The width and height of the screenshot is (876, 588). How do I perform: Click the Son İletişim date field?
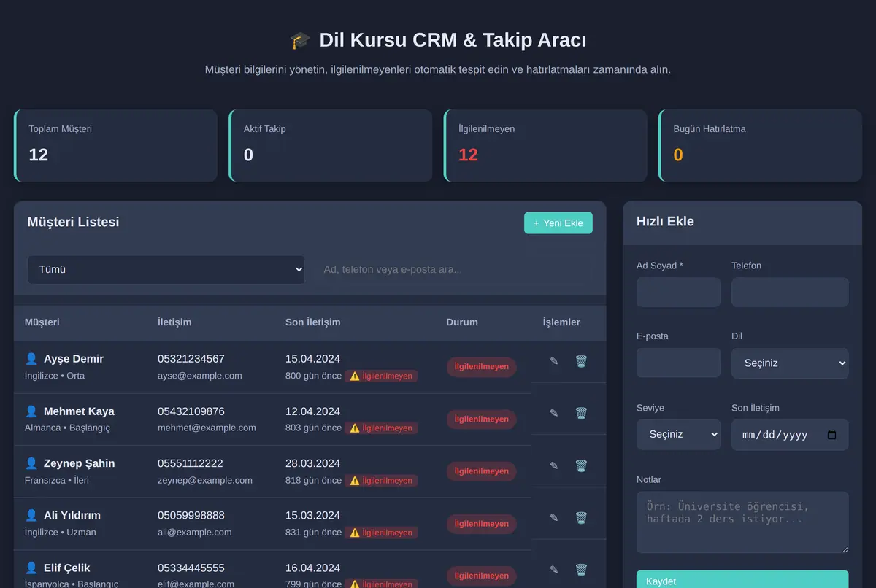[790, 435]
